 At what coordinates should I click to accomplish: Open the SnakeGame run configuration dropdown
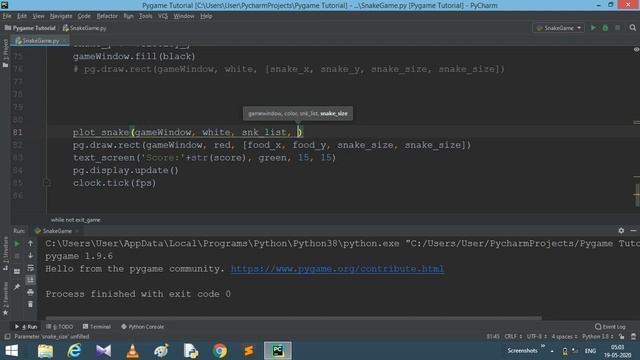tap(558, 28)
